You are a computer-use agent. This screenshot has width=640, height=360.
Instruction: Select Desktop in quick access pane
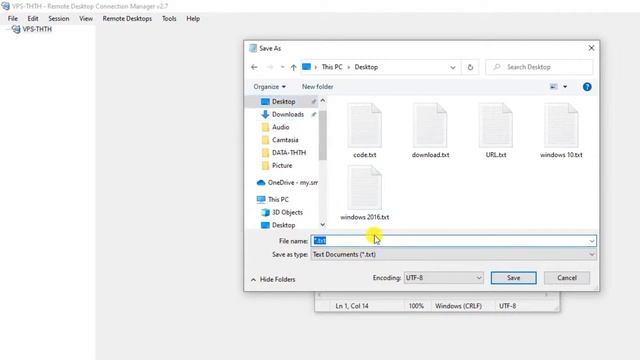click(x=284, y=102)
